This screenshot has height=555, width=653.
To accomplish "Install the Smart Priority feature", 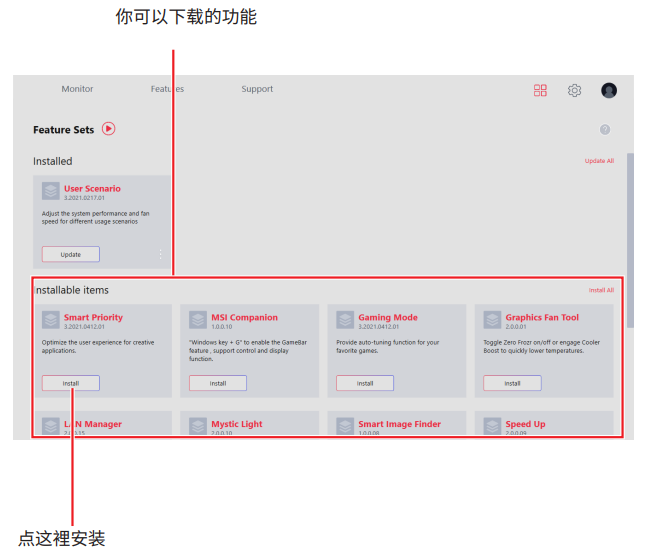I will [71, 383].
